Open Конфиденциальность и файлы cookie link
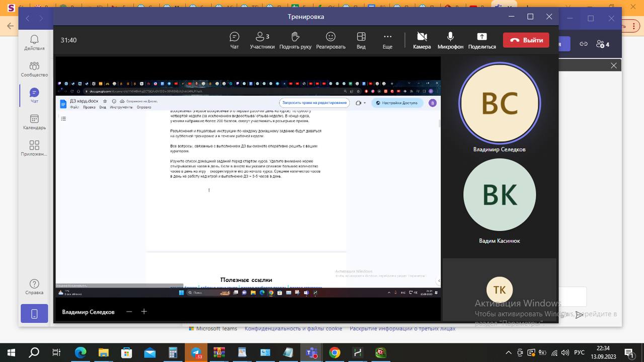644x362 pixels. pos(293,329)
